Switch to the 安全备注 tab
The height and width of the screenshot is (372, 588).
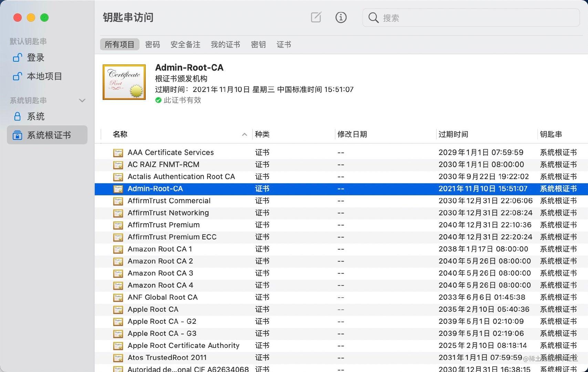[185, 44]
